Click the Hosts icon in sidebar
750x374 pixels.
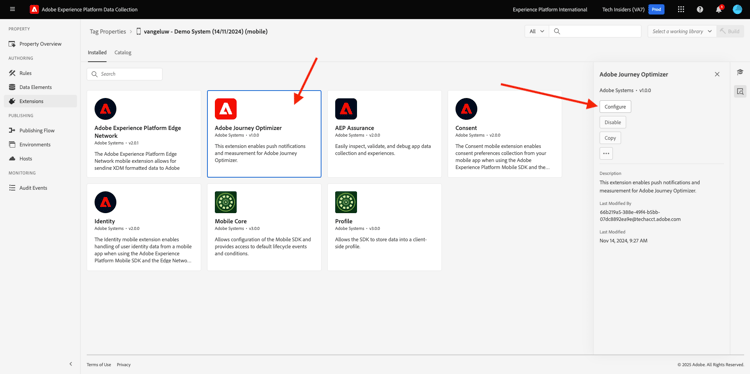12,158
